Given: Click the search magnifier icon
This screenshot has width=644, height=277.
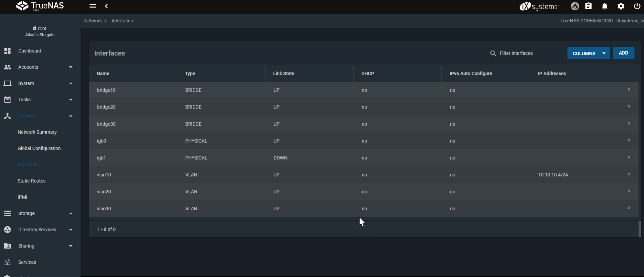Looking at the screenshot, I should [493, 54].
